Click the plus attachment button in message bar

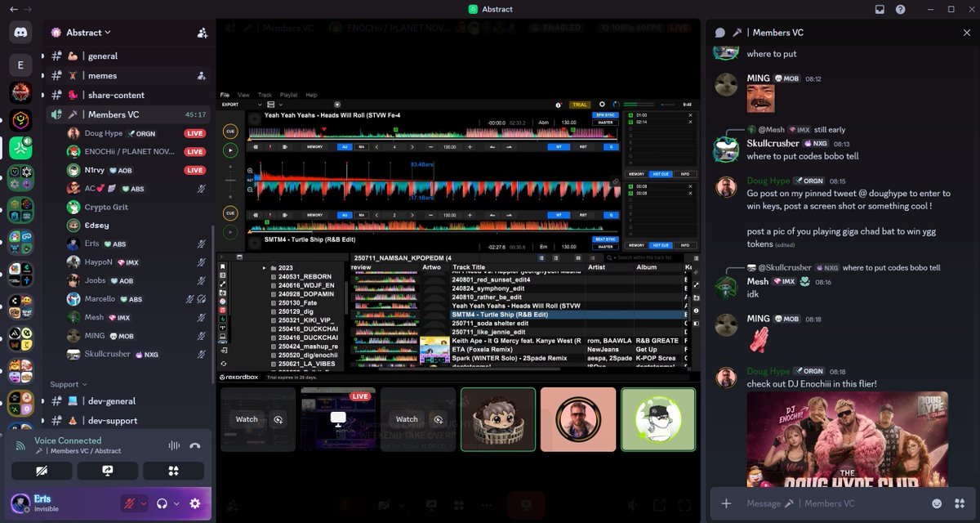click(726, 503)
